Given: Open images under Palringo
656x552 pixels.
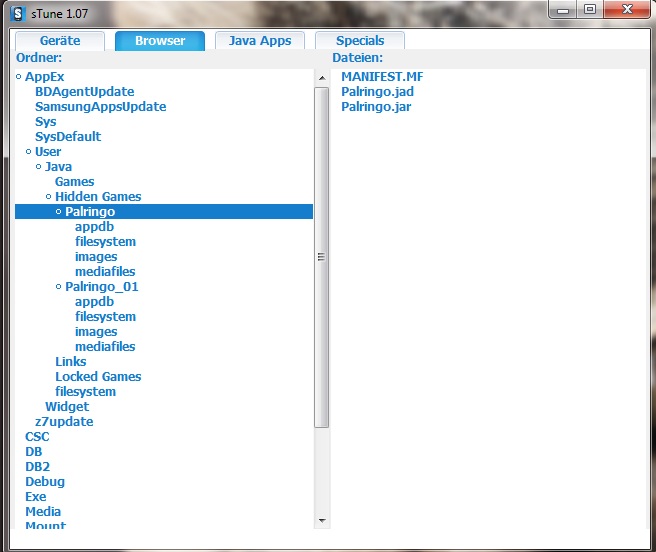Looking at the screenshot, I should (96, 257).
